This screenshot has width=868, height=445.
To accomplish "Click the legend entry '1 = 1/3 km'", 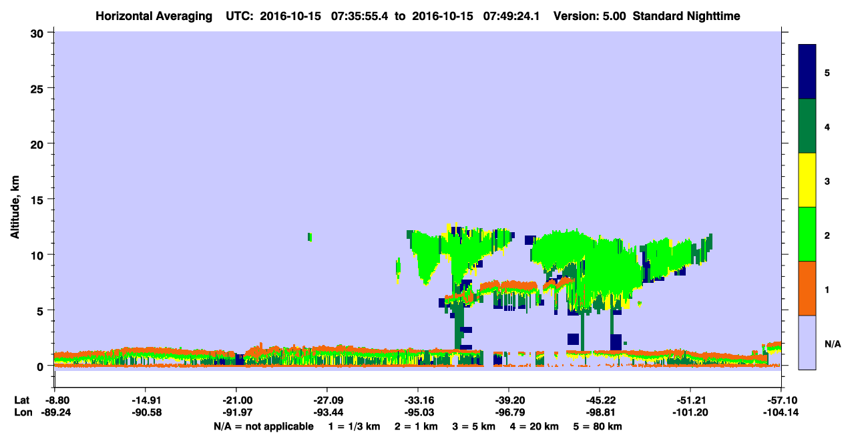I will pos(355,426).
